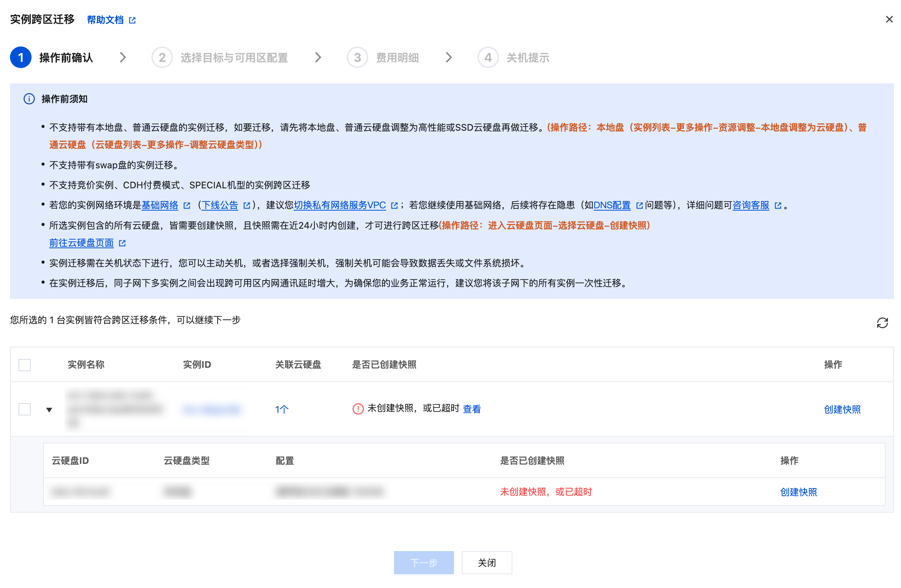Click external link icon after 前往云硬盘页面

click(122, 243)
